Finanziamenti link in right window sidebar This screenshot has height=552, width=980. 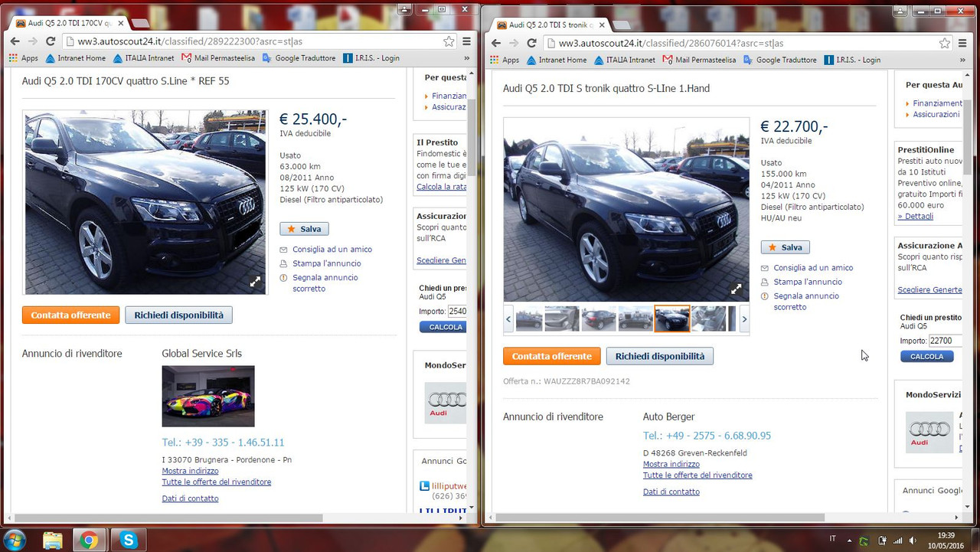tap(937, 103)
